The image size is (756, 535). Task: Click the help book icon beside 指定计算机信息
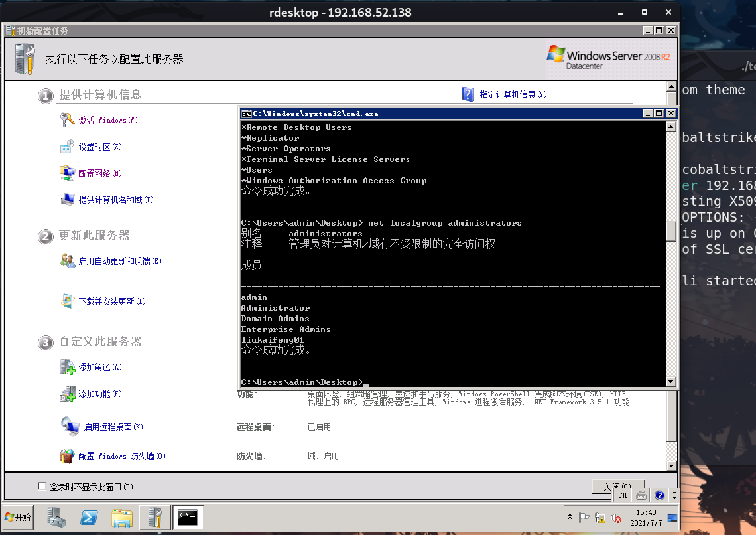tap(468, 94)
